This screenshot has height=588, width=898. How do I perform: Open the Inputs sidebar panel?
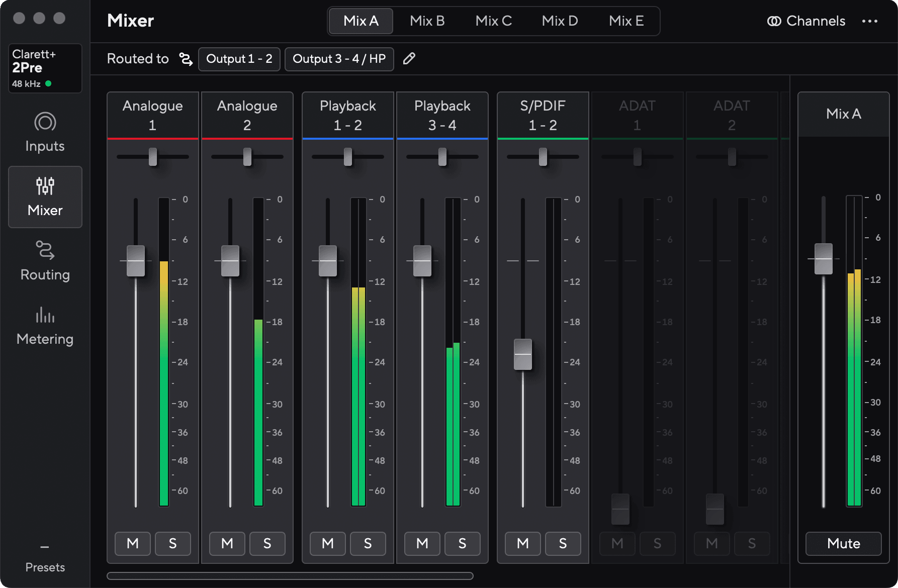(x=45, y=133)
